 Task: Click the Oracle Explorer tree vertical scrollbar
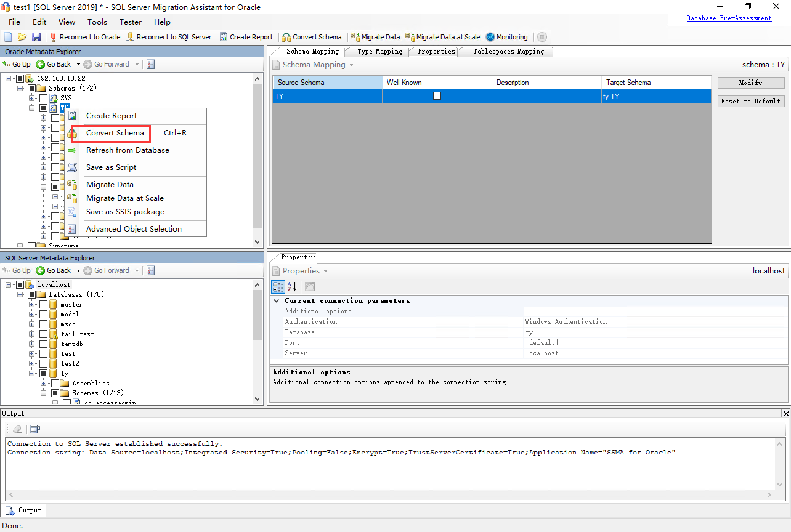pos(258,160)
